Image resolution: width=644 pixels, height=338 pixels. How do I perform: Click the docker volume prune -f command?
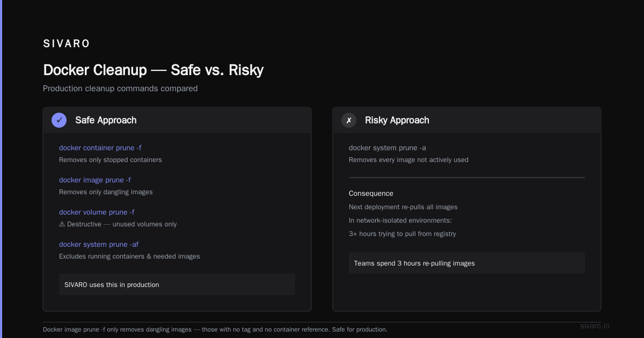[97, 212]
